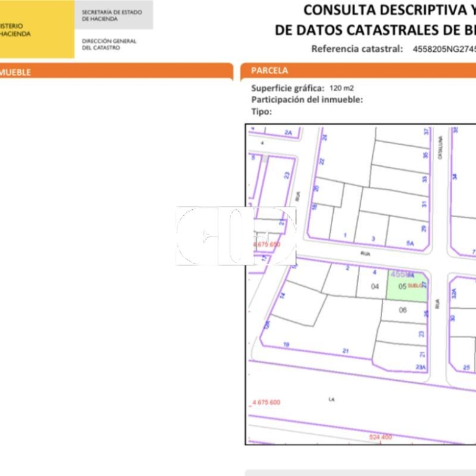The image size is (476, 476).
Task: Click 'DIRECCIÓN GENERAL DEL CATASTRO' text
Action: point(109,45)
